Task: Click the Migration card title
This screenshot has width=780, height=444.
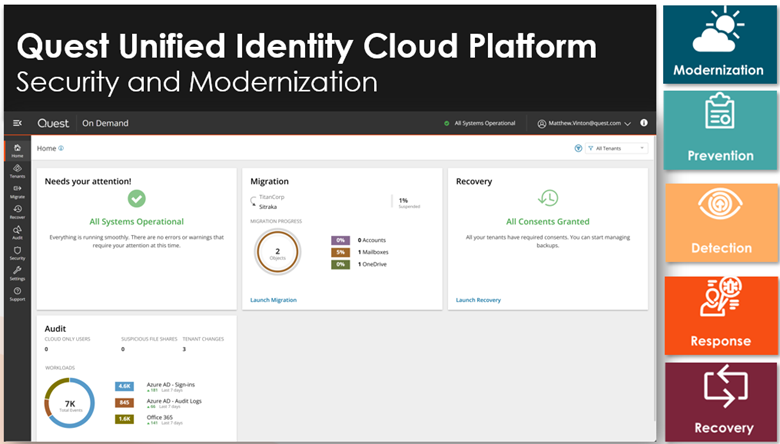Action: click(x=269, y=181)
